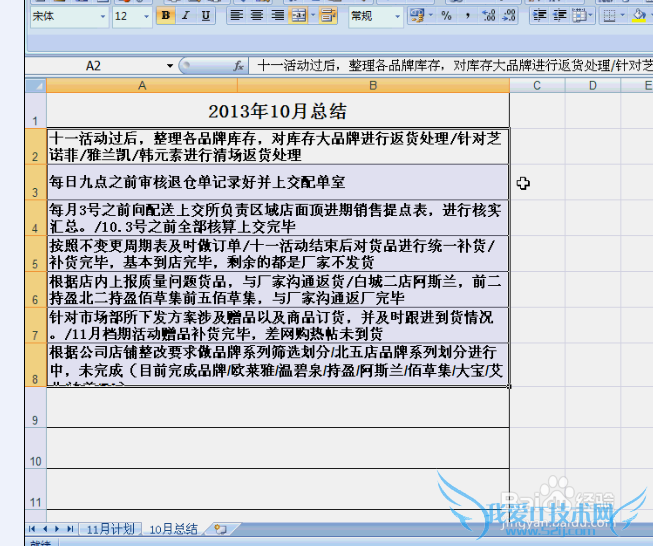This screenshot has height=546, width=653.
Task: Select cell 每日九点之前审核退仓单记录好并上交配单室
Action: [x=278, y=182]
